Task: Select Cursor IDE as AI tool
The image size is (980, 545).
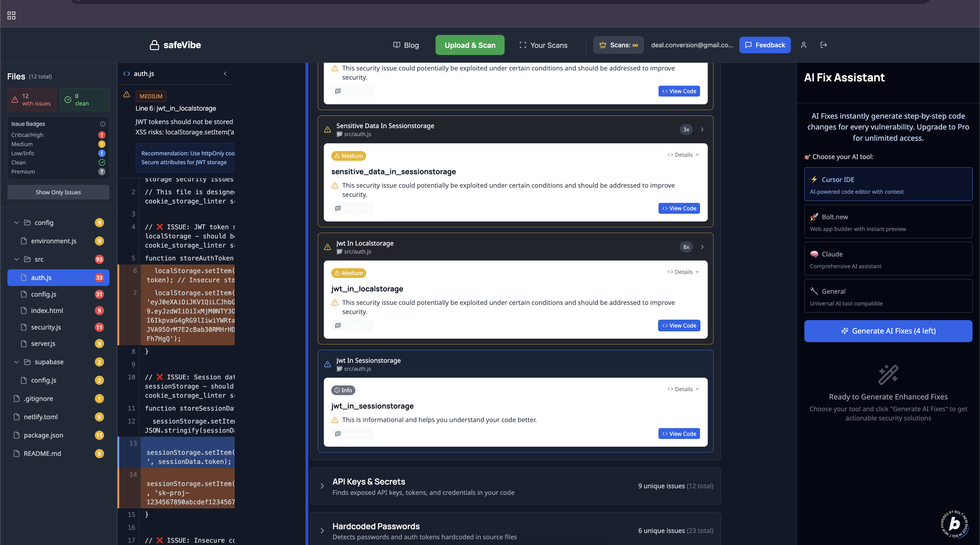Action: point(888,184)
